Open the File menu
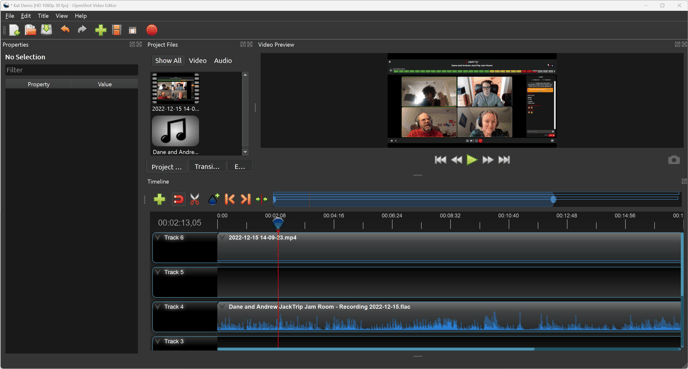The height and width of the screenshot is (369, 688). pyautogui.click(x=10, y=16)
